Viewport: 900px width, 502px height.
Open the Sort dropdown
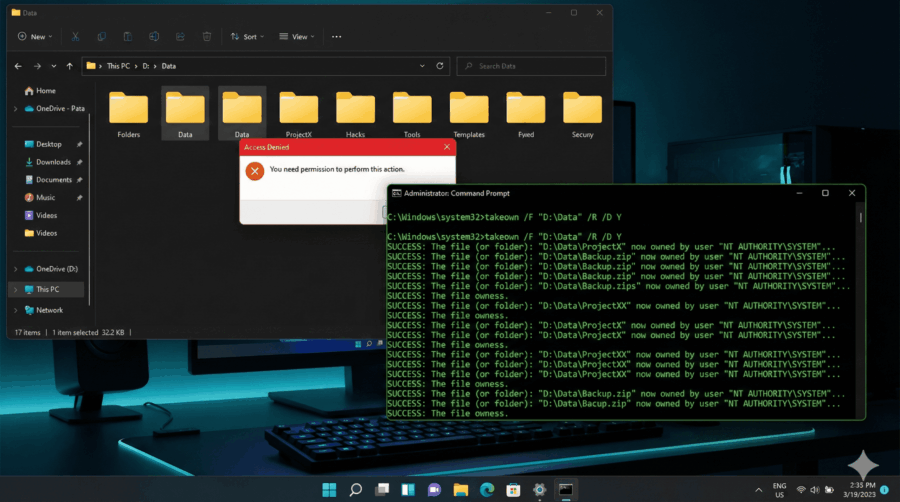coord(247,37)
